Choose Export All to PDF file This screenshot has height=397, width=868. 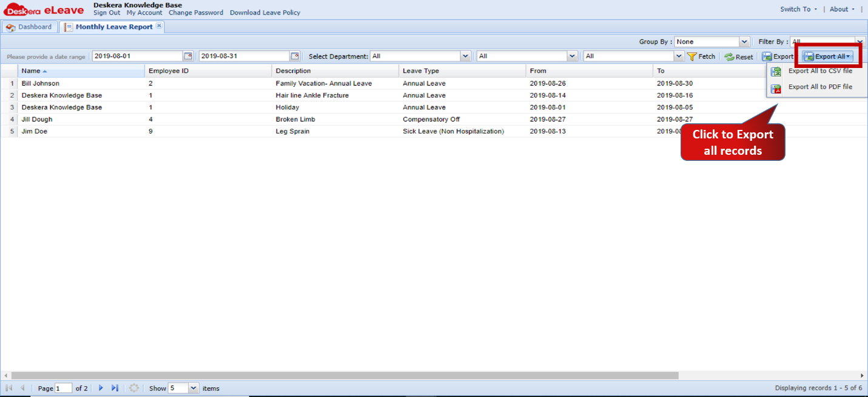[x=820, y=87]
